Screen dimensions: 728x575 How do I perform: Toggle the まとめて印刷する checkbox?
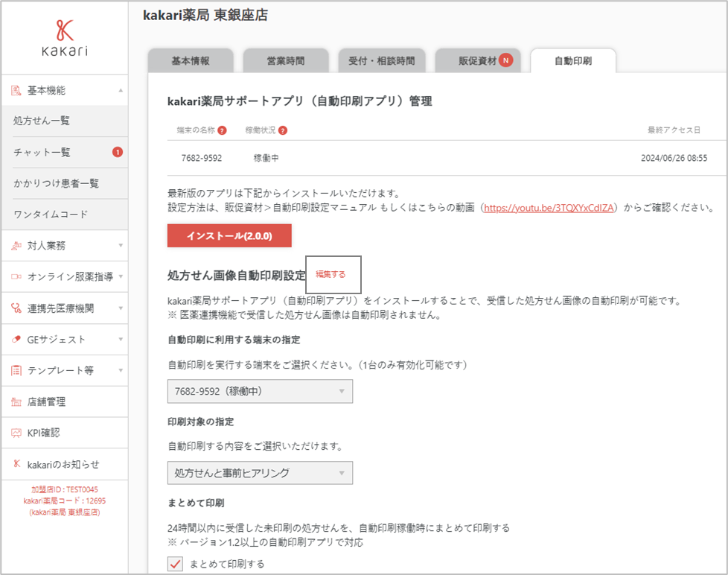point(175,564)
